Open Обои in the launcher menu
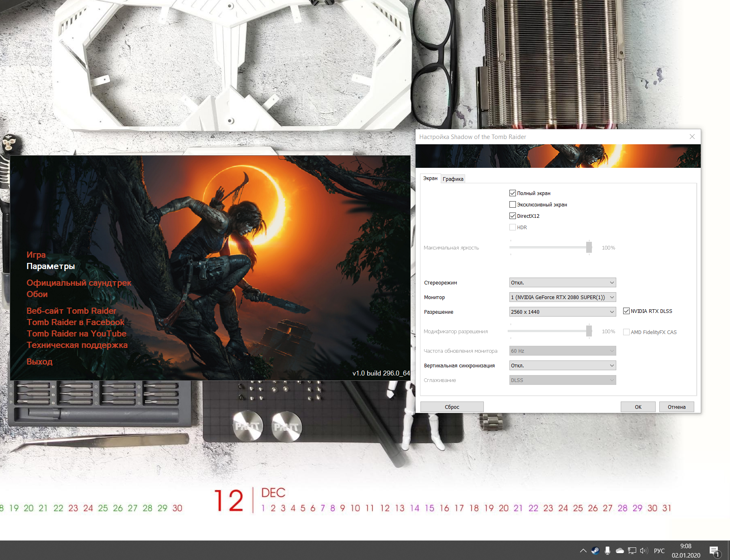Viewport: 730px width, 560px height. click(x=37, y=294)
